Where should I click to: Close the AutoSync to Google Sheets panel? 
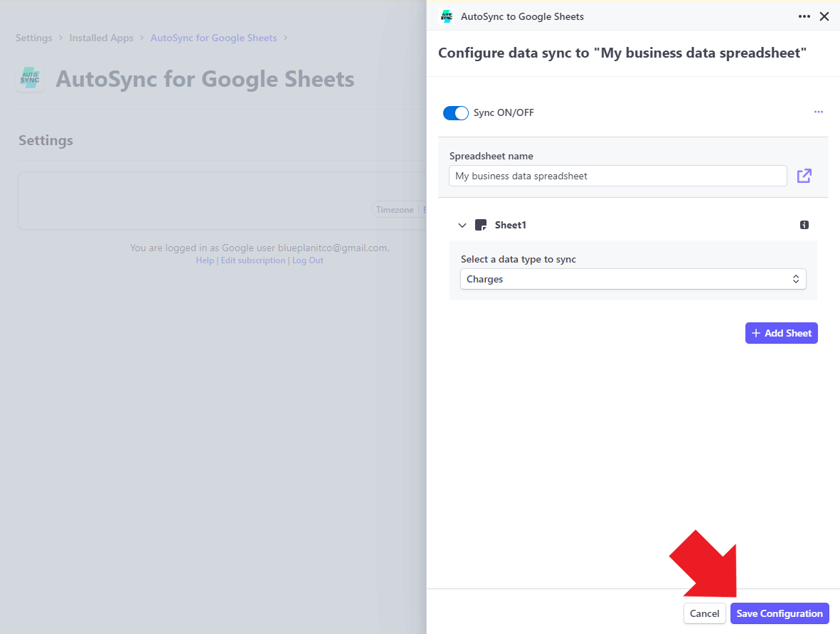(824, 16)
